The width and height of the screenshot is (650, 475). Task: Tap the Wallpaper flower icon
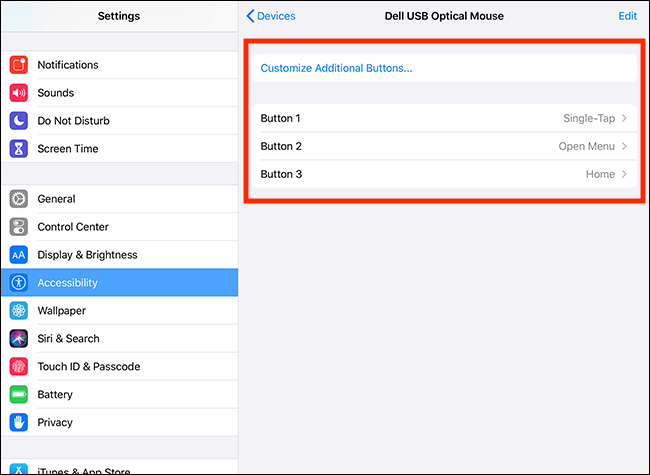coord(19,310)
